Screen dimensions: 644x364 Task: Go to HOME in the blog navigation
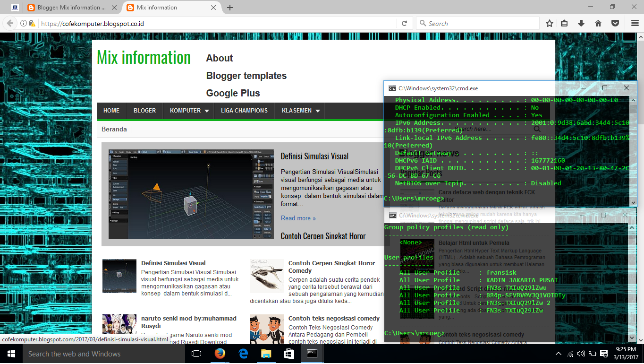[x=111, y=111]
